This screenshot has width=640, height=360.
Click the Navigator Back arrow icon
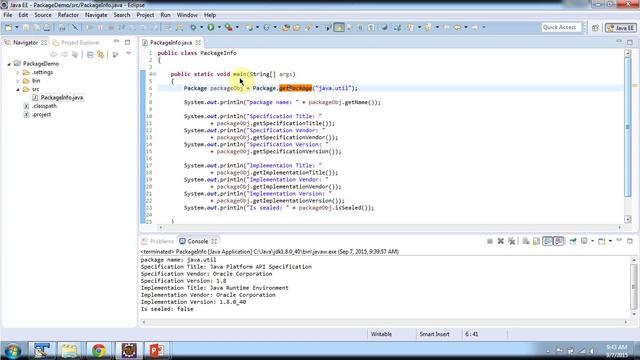[53, 54]
